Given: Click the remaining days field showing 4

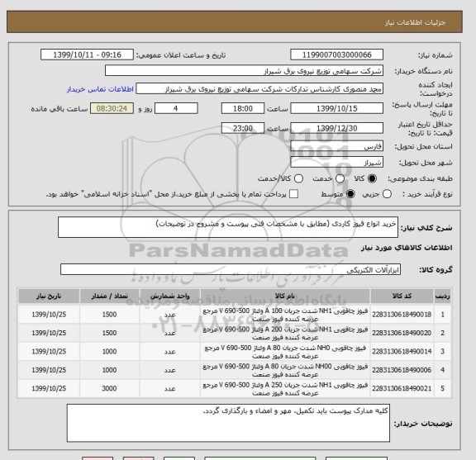Looking at the screenshot, I should (176, 108).
